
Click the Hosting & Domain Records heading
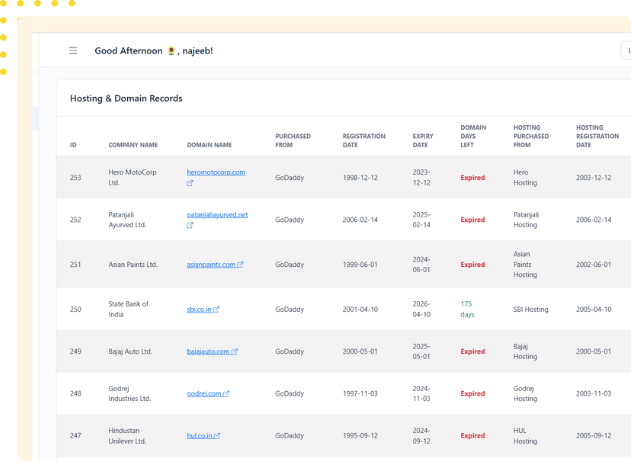pyautogui.click(x=126, y=99)
